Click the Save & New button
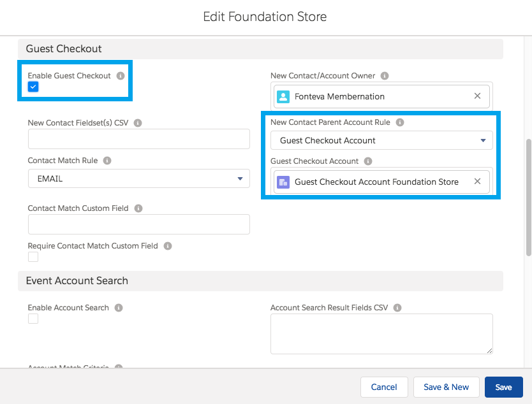 (x=446, y=387)
